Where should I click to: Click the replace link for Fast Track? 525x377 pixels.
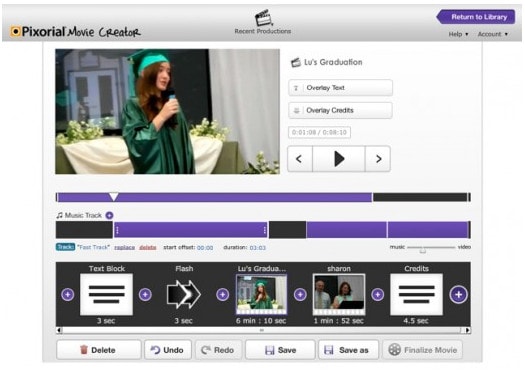[125, 247]
